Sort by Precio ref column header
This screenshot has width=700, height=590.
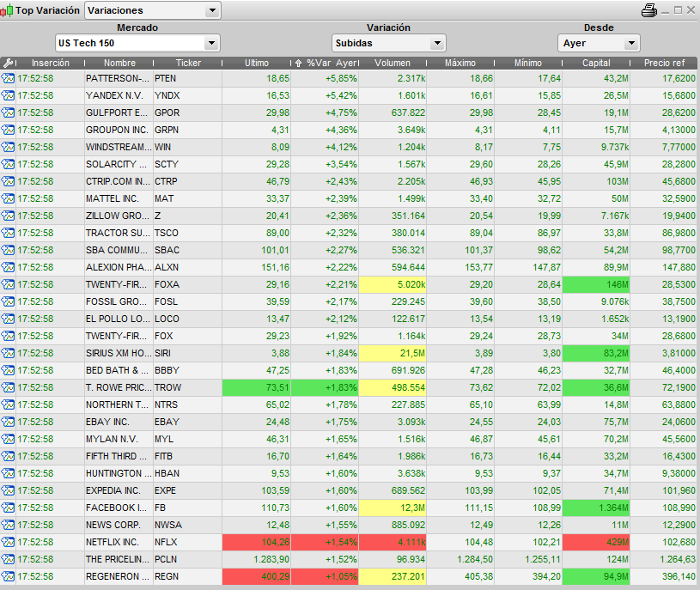click(664, 63)
